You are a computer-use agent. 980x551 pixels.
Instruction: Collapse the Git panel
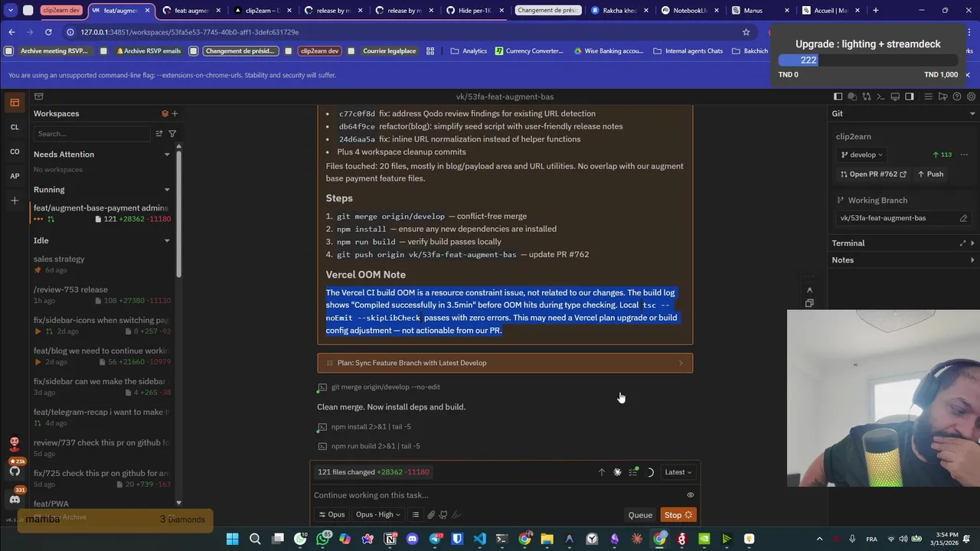[972, 113]
